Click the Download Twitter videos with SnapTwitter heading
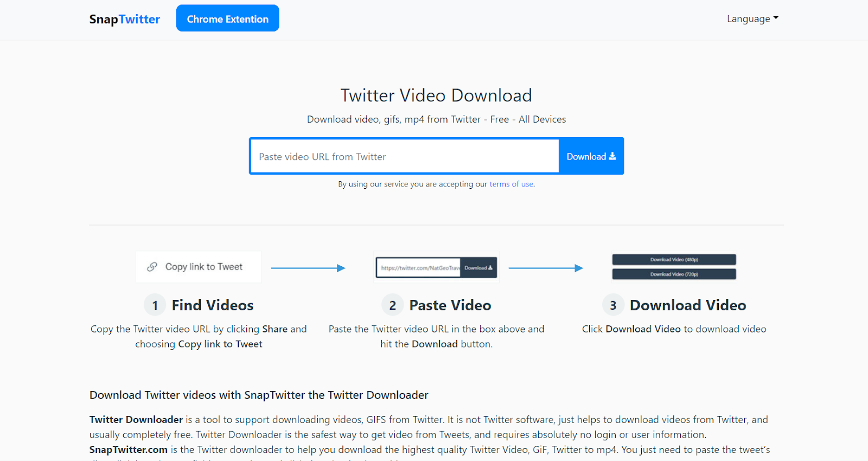Screen dimensions: 868x461 pos(259,395)
